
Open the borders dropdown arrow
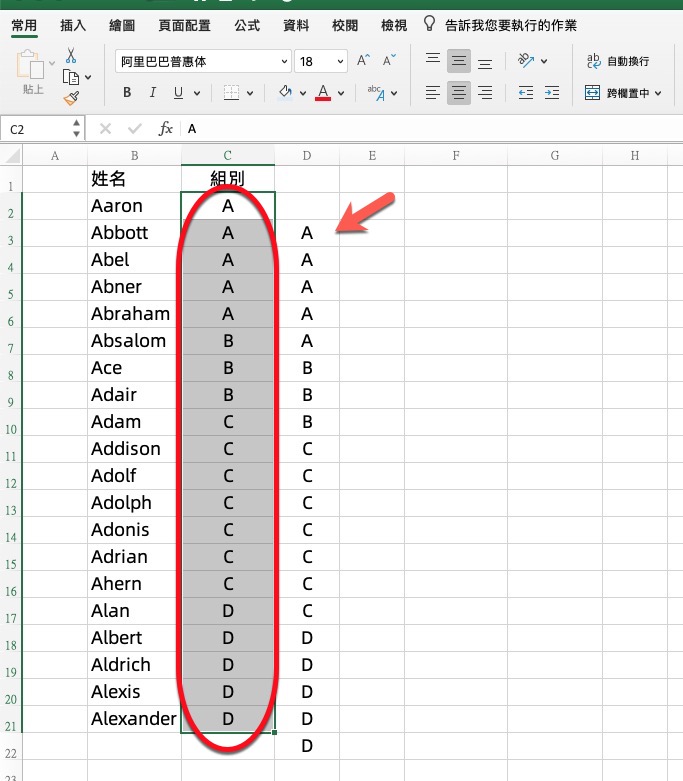coord(250,93)
